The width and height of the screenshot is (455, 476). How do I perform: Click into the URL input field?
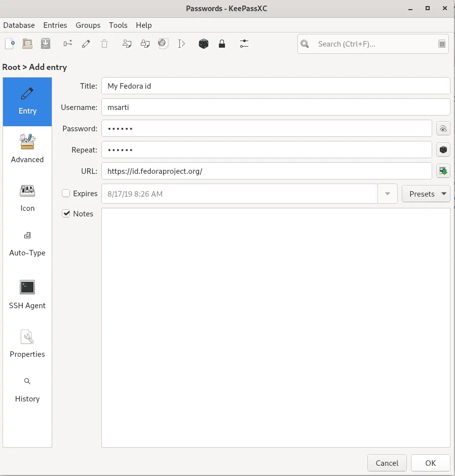266,171
